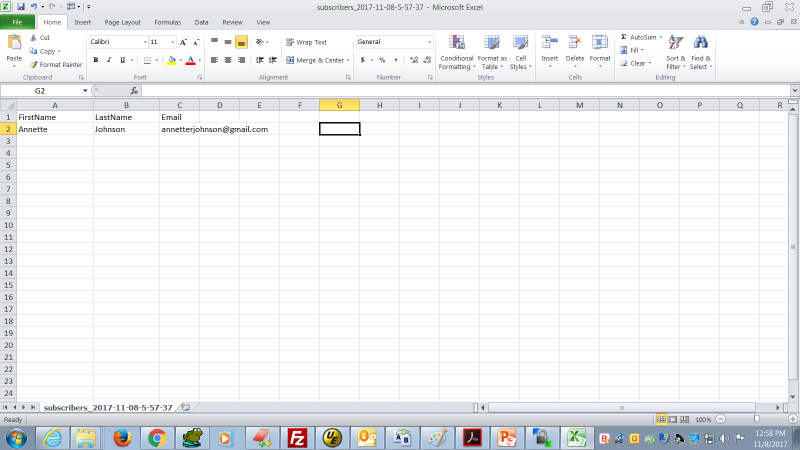Increase the cell indent
The image size is (800, 450).
pos(273,60)
